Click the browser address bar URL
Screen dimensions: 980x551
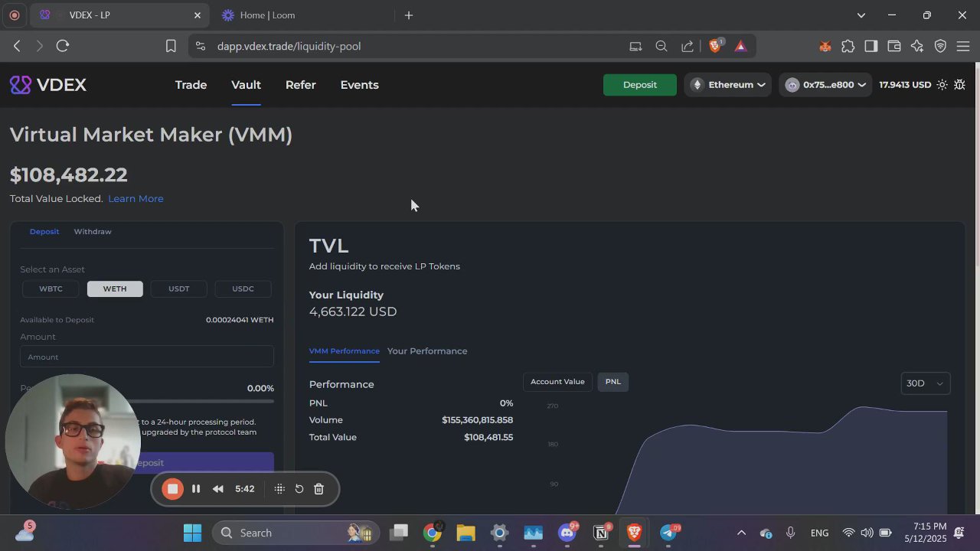tap(289, 46)
